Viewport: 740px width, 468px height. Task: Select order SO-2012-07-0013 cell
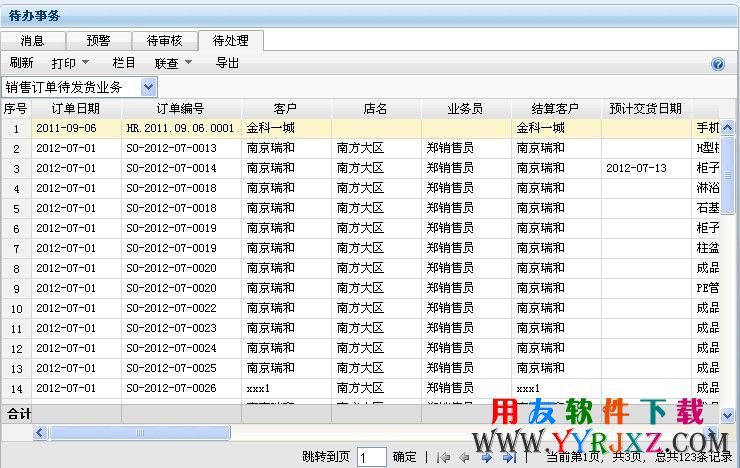click(181, 148)
